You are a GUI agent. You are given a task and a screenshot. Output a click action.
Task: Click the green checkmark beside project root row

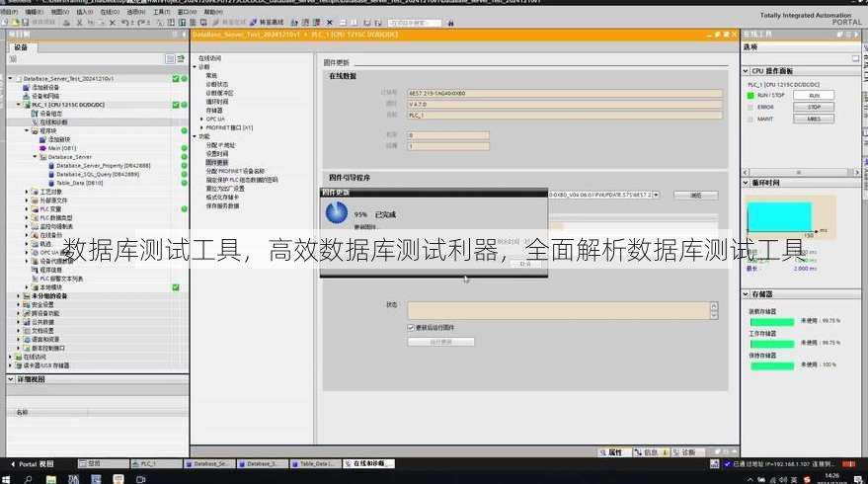[176, 79]
